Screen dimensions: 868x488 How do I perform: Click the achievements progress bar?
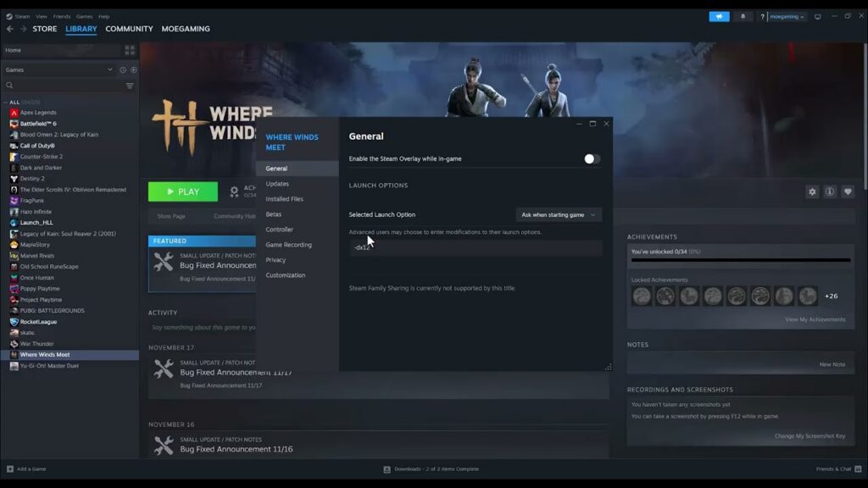click(x=741, y=259)
